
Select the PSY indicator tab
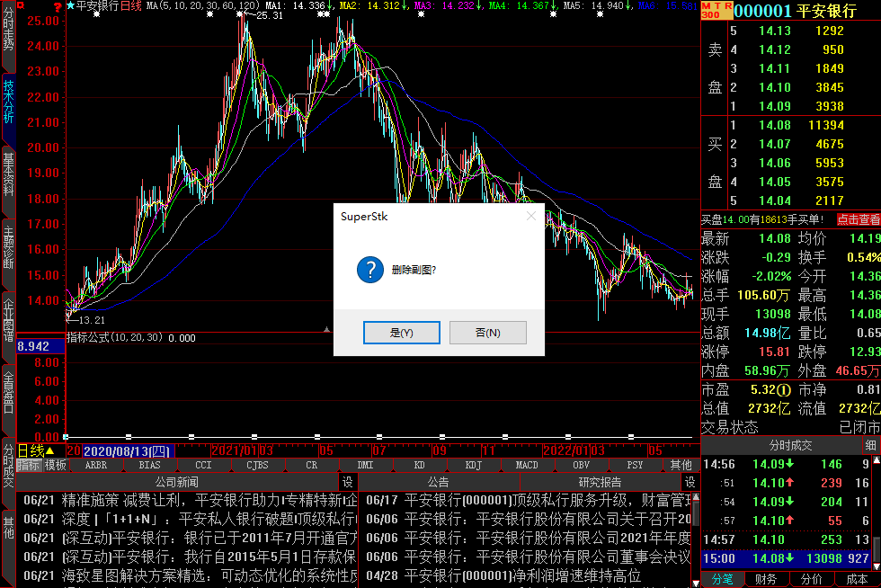point(635,466)
